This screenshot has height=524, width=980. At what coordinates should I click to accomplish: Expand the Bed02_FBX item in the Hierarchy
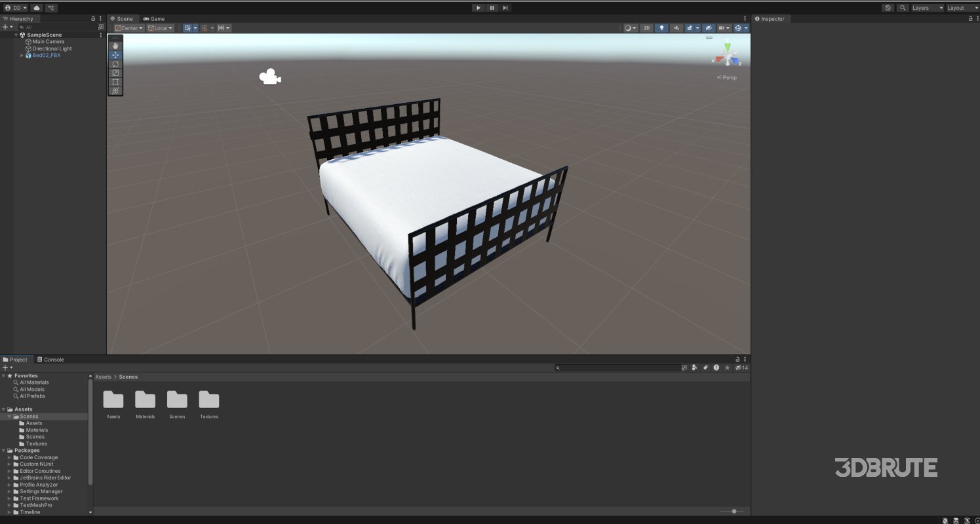click(x=22, y=55)
